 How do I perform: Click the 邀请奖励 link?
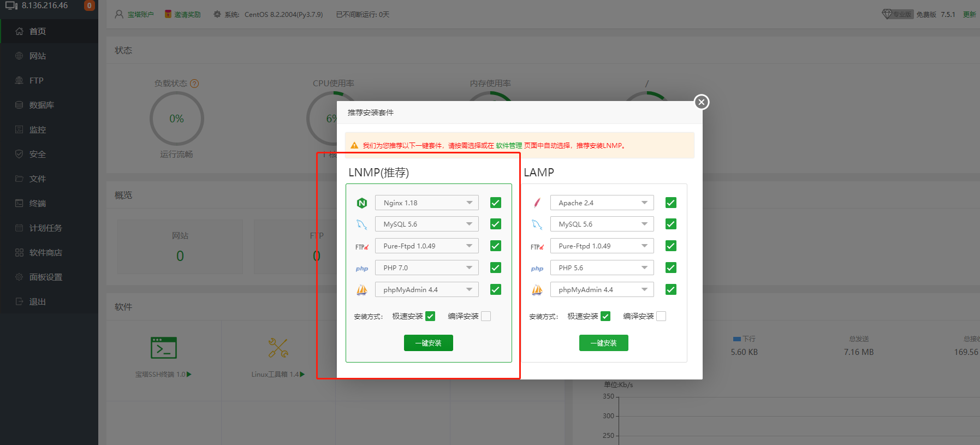click(x=187, y=15)
